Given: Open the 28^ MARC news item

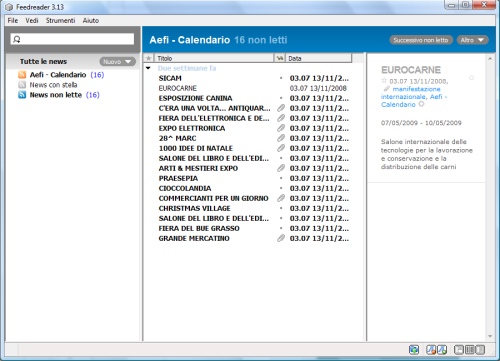Looking at the screenshot, I should (177, 138).
